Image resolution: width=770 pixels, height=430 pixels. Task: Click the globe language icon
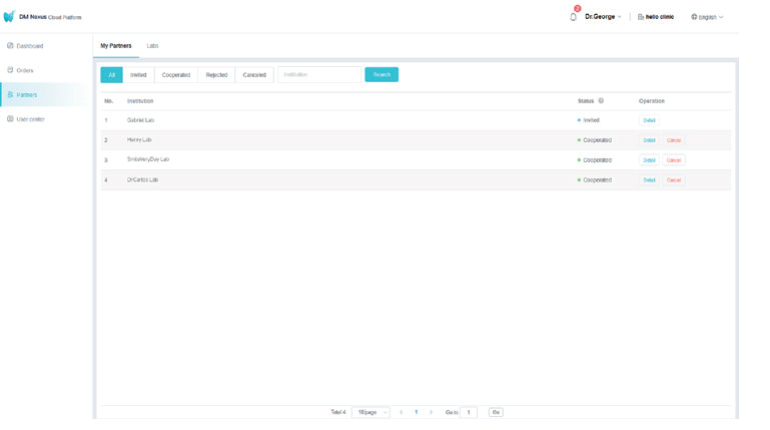point(694,17)
